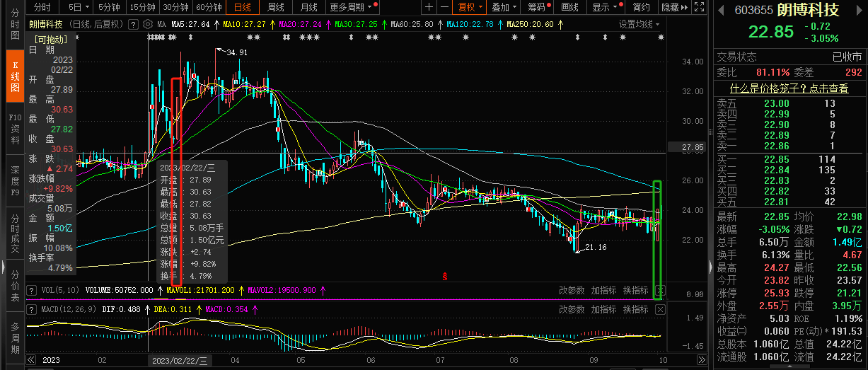The width and height of the screenshot is (868, 370).
Task: Close the MACD indicator panel
Action: [x=660, y=310]
